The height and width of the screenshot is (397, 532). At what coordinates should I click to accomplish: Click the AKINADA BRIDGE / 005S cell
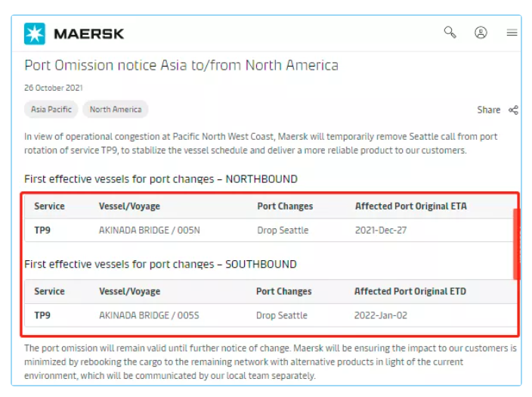(x=149, y=315)
